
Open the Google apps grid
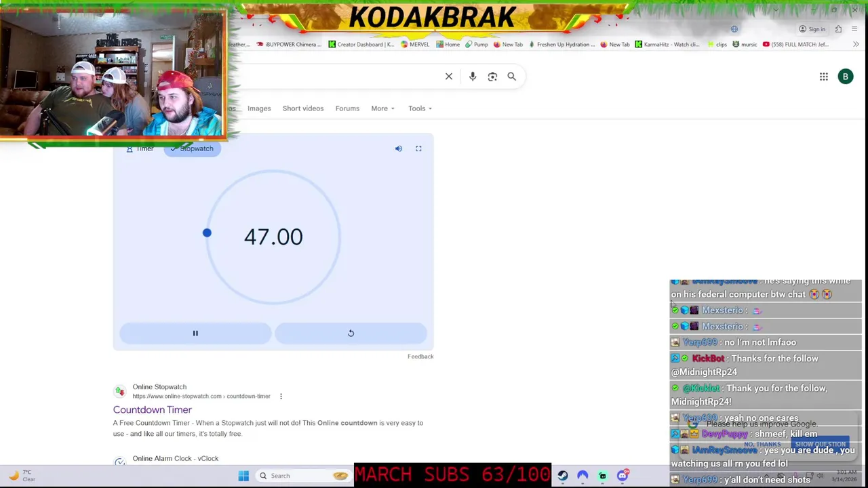(823, 77)
